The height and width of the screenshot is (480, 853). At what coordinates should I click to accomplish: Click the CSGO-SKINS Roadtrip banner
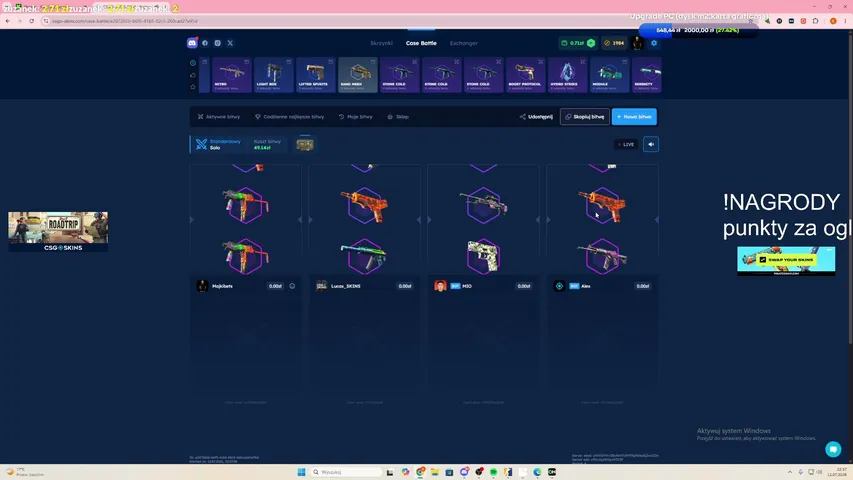coord(58,232)
